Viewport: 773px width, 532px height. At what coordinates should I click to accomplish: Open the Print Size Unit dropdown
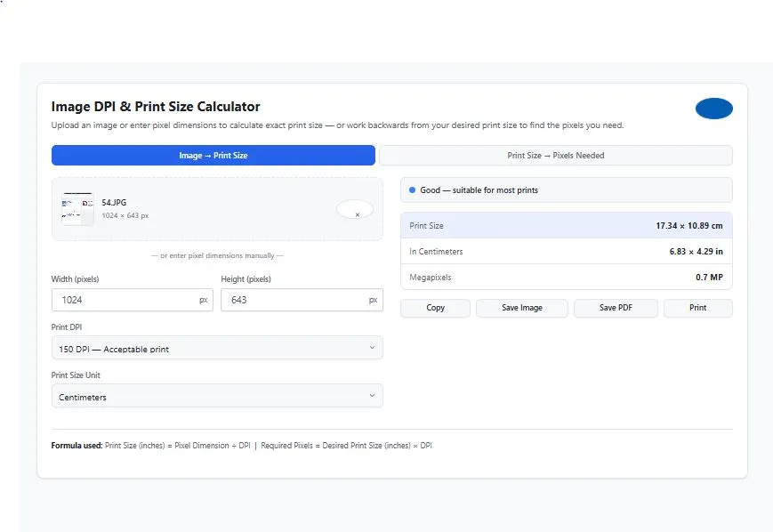[217, 396]
